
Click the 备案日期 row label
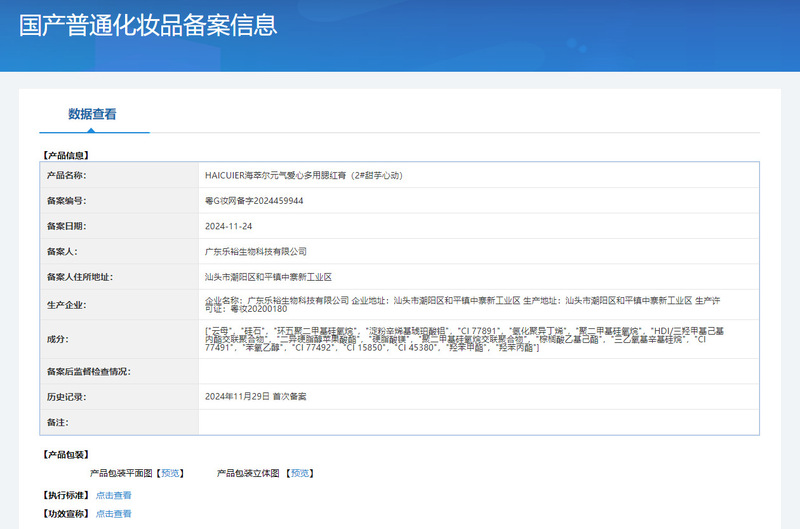pos(66,226)
